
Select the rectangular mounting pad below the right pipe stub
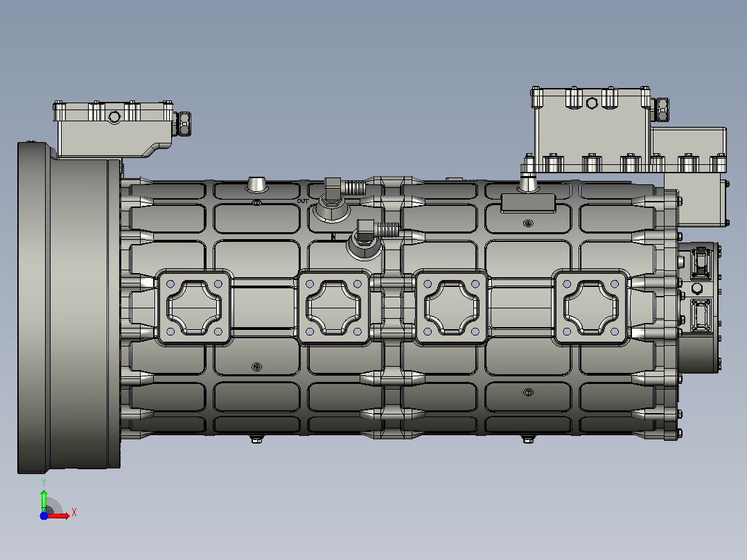528,204
